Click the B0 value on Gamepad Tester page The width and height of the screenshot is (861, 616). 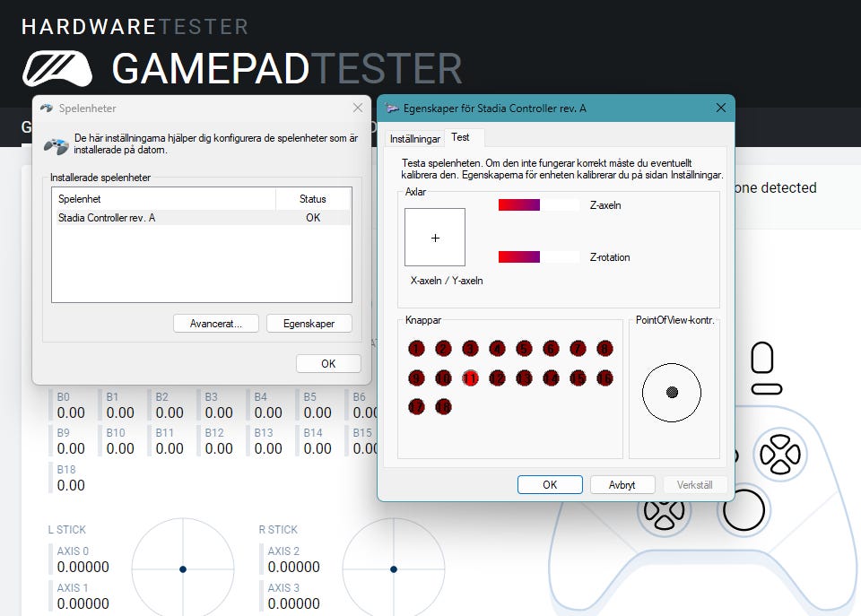[71, 412]
